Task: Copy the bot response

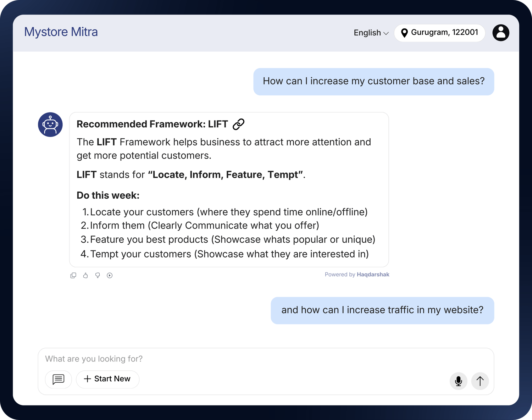Action: [73, 275]
